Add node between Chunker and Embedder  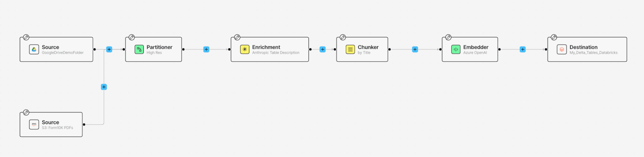[415, 49]
